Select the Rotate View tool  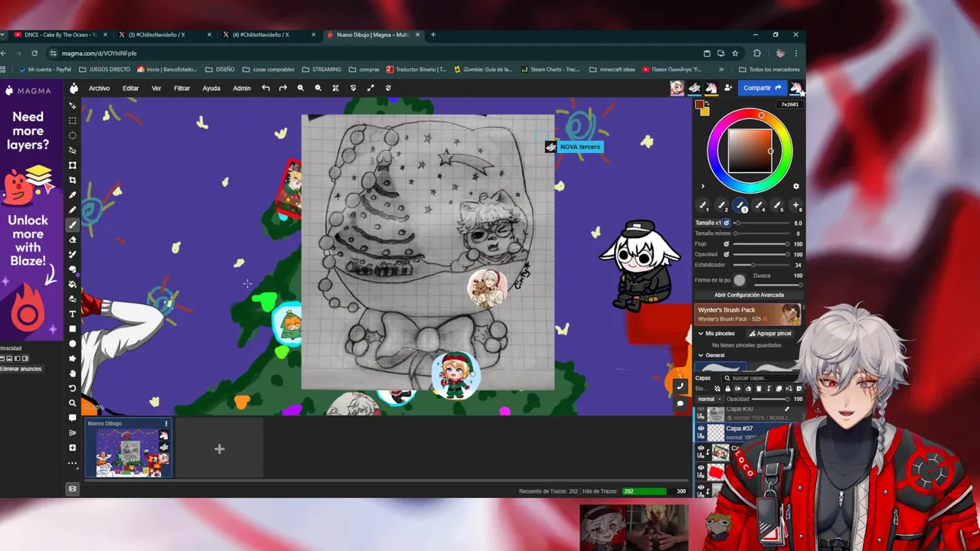point(73,388)
